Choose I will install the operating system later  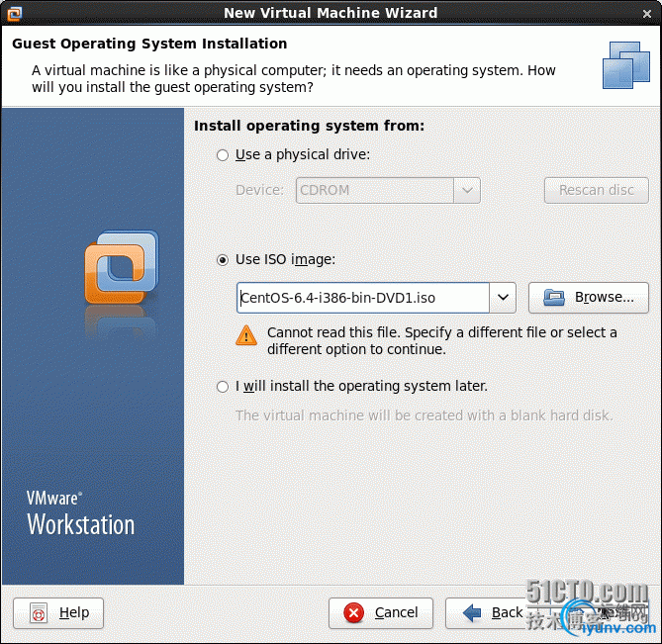223,387
